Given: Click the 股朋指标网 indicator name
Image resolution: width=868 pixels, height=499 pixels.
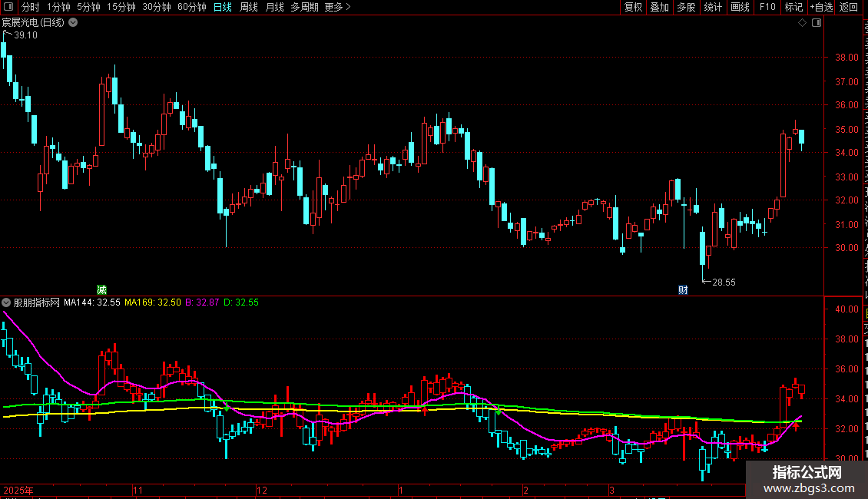Looking at the screenshot, I should pos(37,302).
